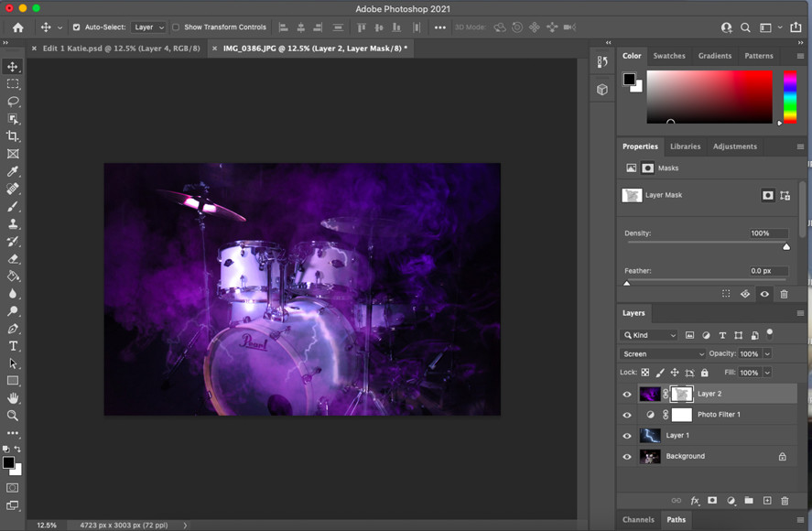The height and width of the screenshot is (531, 812).
Task: Switch to the Swatches tab
Action: (x=668, y=56)
